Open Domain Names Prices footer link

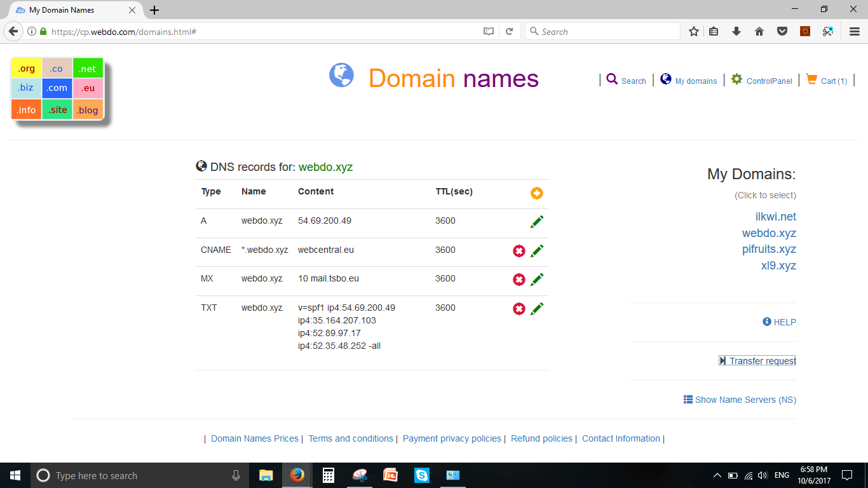click(x=255, y=438)
